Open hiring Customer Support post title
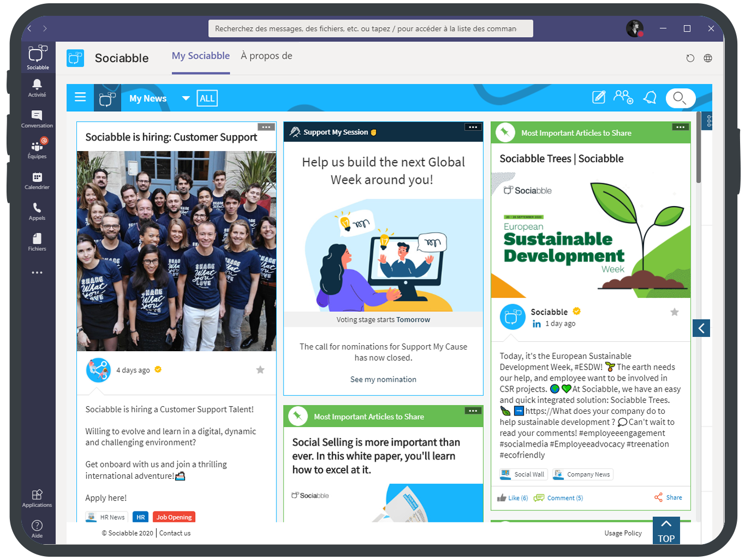 [x=171, y=137]
